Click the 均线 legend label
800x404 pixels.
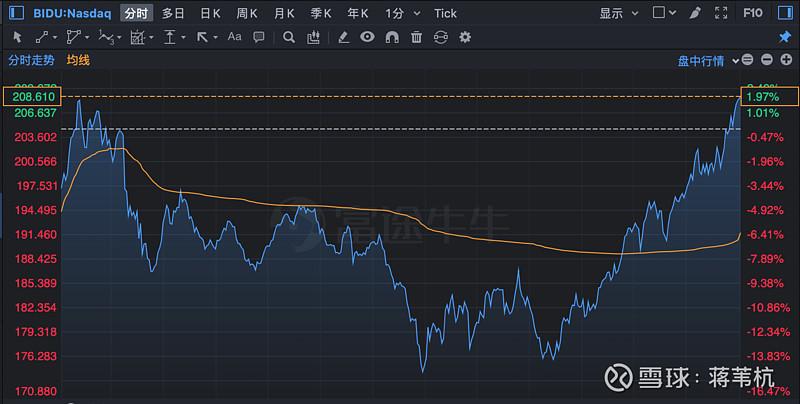(78, 60)
